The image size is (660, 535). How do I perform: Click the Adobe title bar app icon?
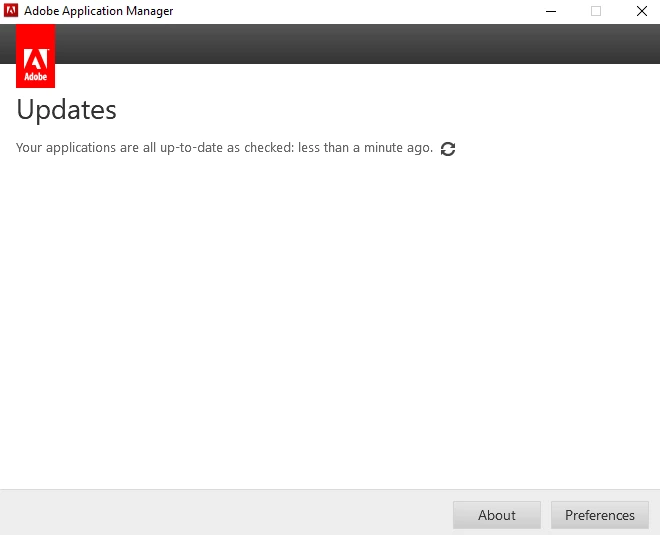11,11
